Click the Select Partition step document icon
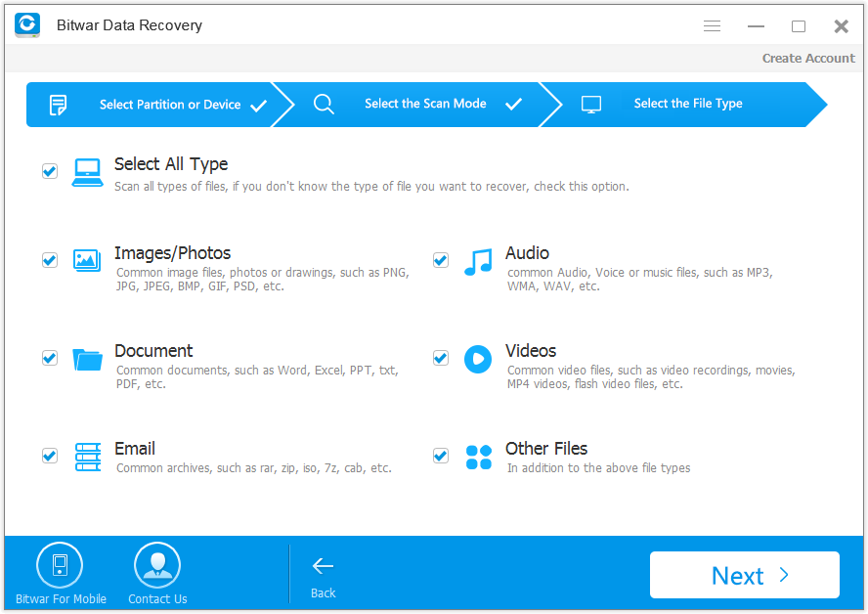The height and width of the screenshot is (614, 868). pos(58,105)
